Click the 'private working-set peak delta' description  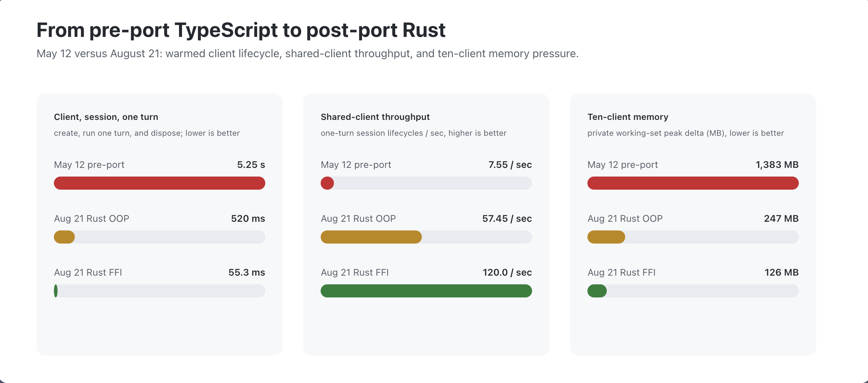point(686,133)
